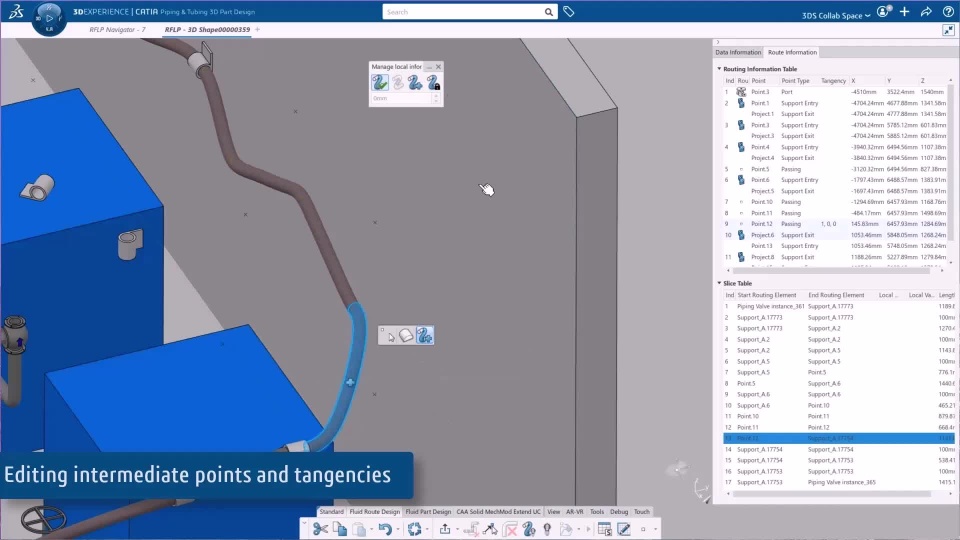
Task: Click the Cut scissors icon
Action: click(x=320, y=529)
